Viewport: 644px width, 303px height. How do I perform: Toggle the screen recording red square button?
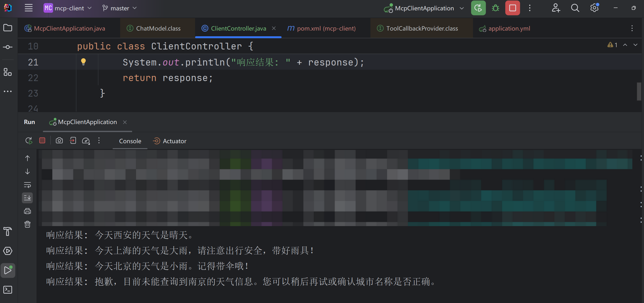(512, 8)
